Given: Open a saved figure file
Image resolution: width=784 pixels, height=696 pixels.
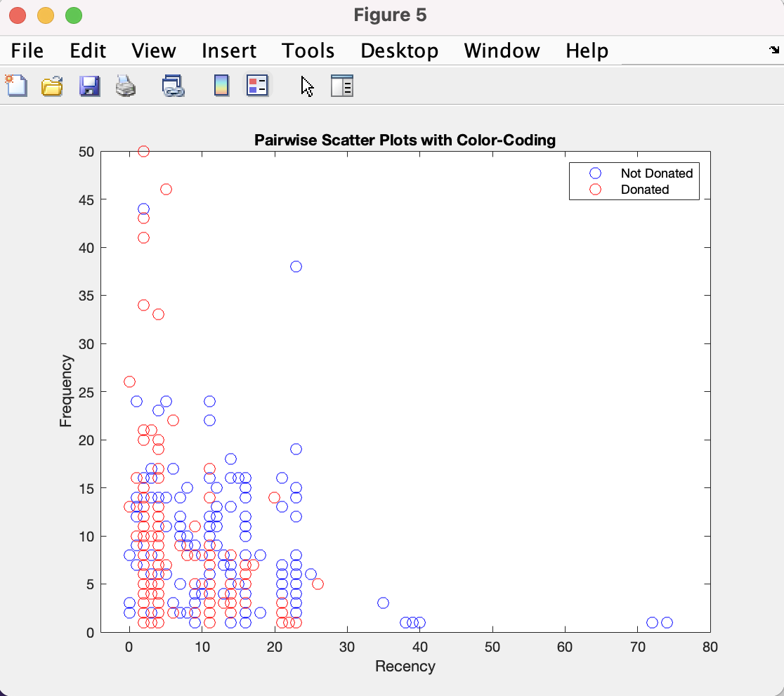Looking at the screenshot, I should click(x=52, y=85).
